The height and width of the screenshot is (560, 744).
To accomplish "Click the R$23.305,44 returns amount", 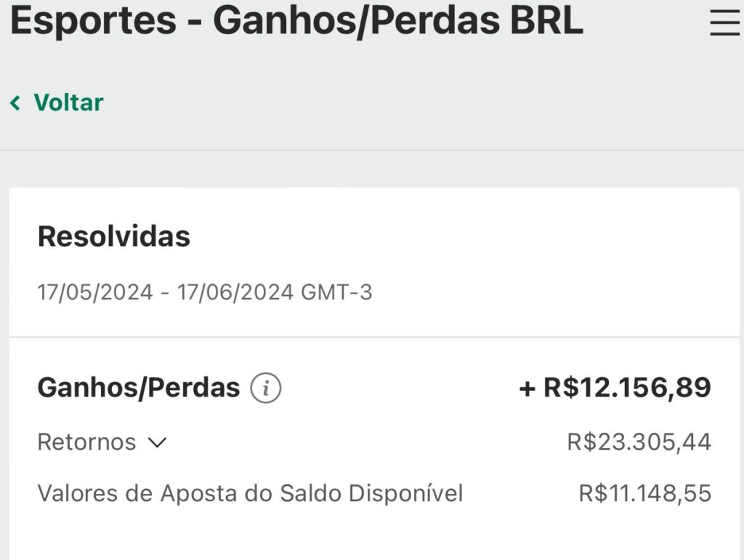I will [639, 442].
